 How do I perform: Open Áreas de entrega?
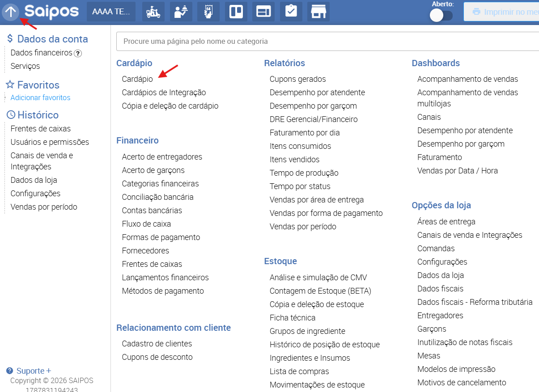tap(446, 222)
